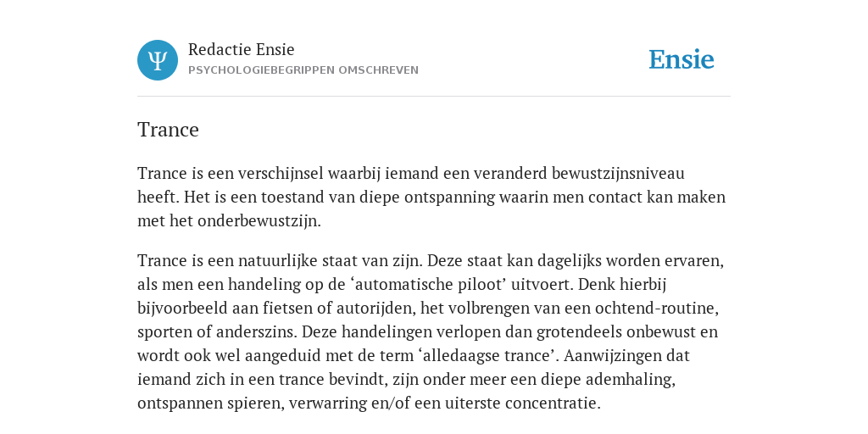Click the Trance article heading
Image resolution: width=868 pixels, height=434 pixels.
click(x=169, y=130)
